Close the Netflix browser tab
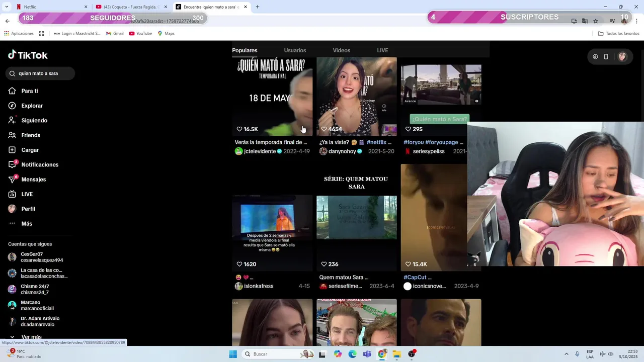Viewport: 644px width, 362px height. pyautogui.click(x=86, y=7)
